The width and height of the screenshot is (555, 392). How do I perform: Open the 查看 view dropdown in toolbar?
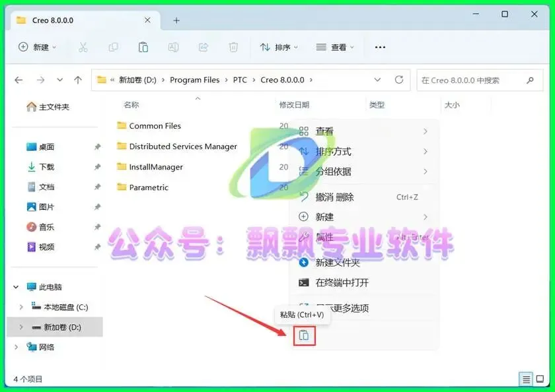pyautogui.click(x=335, y=47)
